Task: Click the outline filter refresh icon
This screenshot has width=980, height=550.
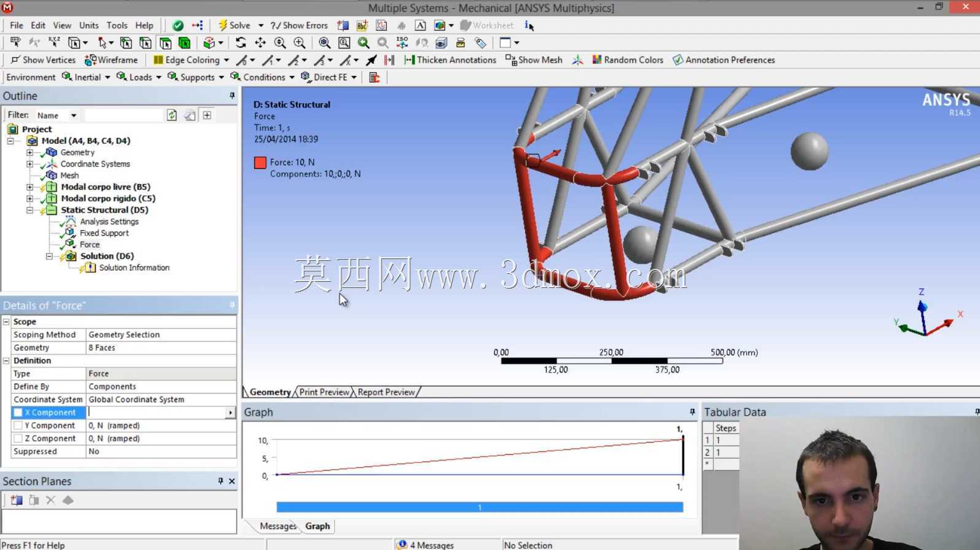Action: [x=172, y=115]
